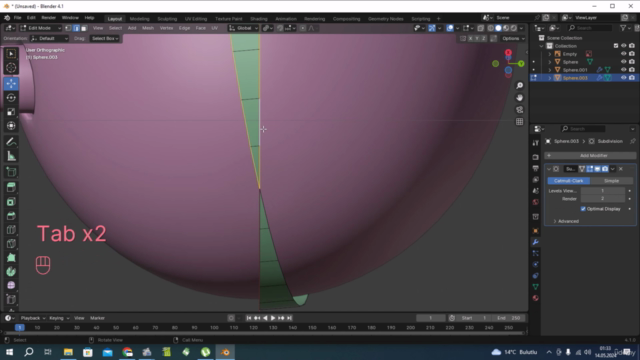Select the Bevel tool
Screen dimensions: 640x360
point(11,216)
